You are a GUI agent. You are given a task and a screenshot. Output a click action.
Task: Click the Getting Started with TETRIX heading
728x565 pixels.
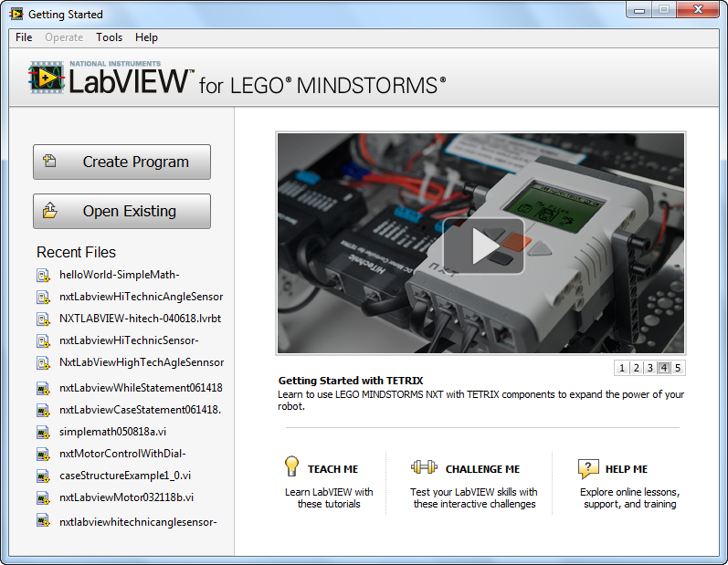click(351, 381)
